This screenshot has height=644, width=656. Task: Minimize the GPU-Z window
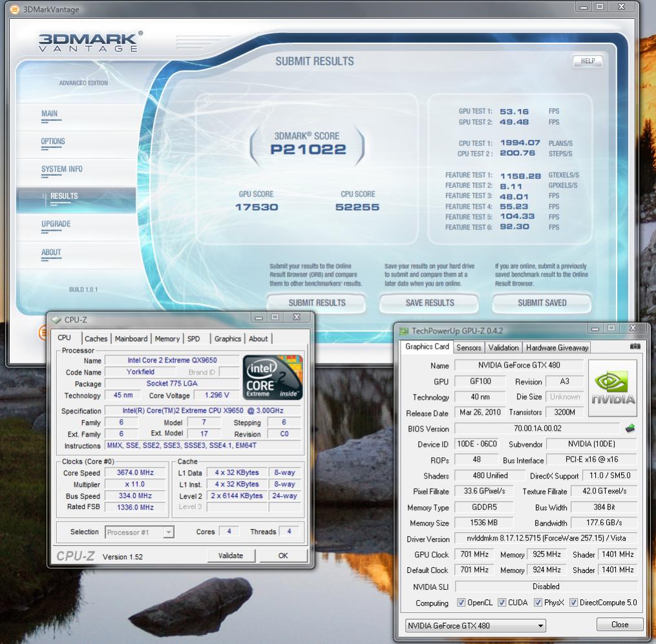click(595, 328)
